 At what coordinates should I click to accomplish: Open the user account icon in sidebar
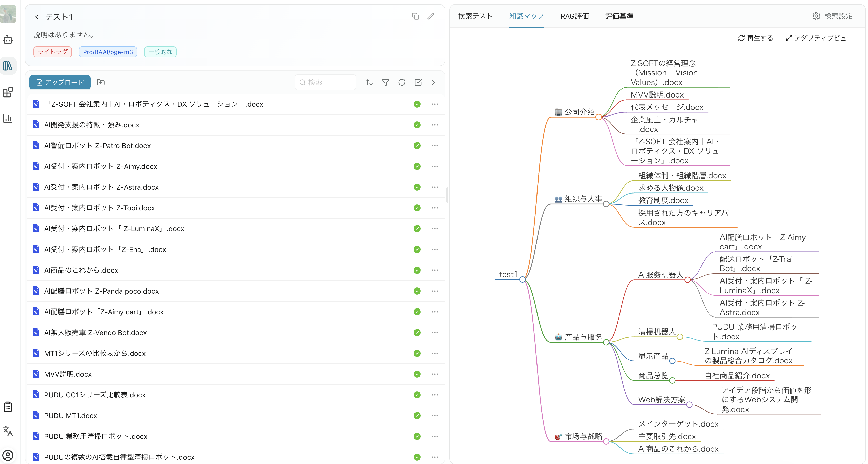tap(8, 456)
